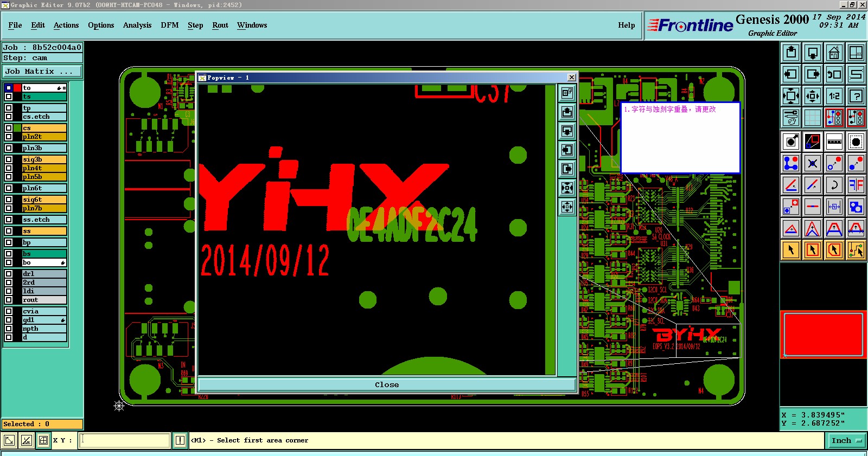Open the Windows menu

(252, 25)
